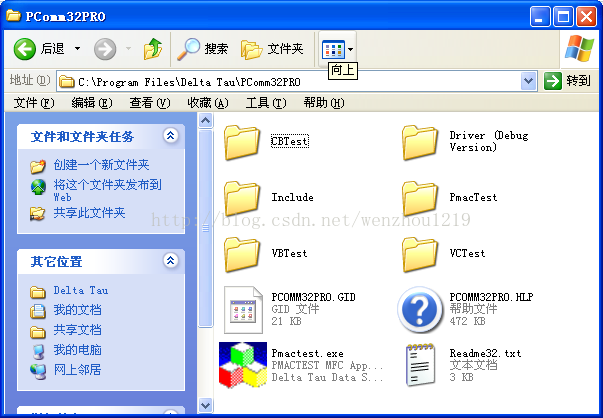The image size is (603, 418).
Task: Open the 文件(F) menu
Action: 34,103
